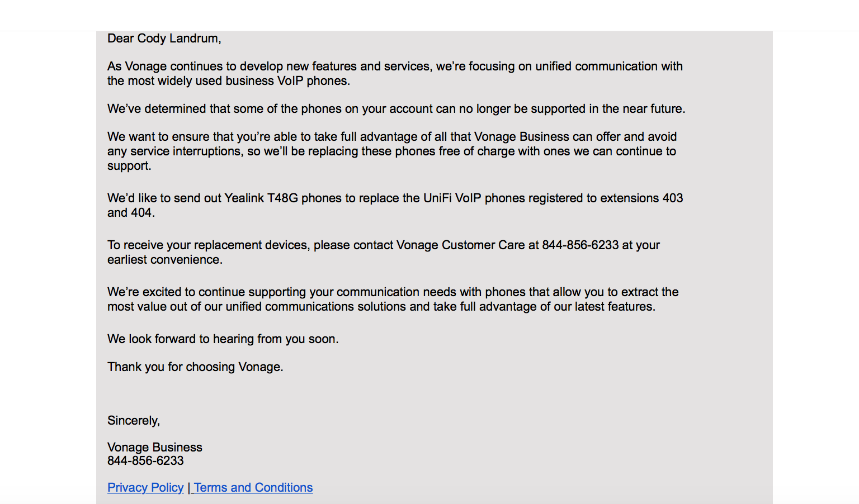This screenshot has width=859, height=504.
Task: Click the 'and 404.' extension text
Action: click(131, 212)
